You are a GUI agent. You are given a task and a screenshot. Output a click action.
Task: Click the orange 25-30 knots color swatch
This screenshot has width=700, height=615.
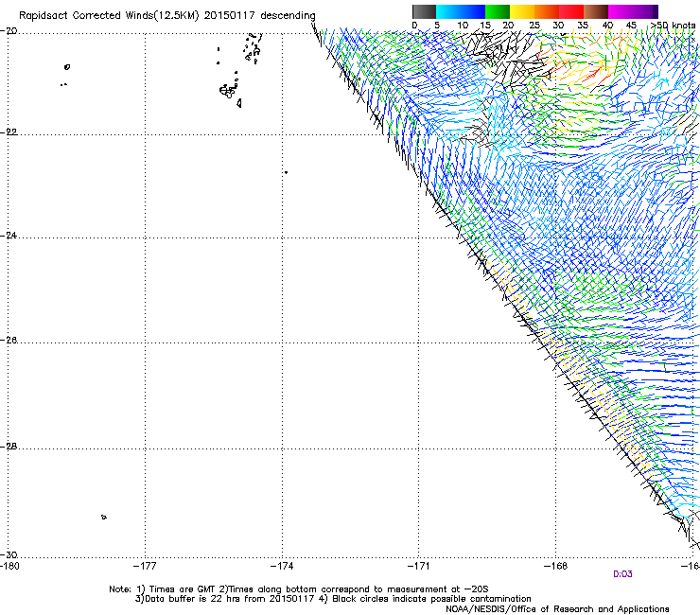click(x=547, y=11)
